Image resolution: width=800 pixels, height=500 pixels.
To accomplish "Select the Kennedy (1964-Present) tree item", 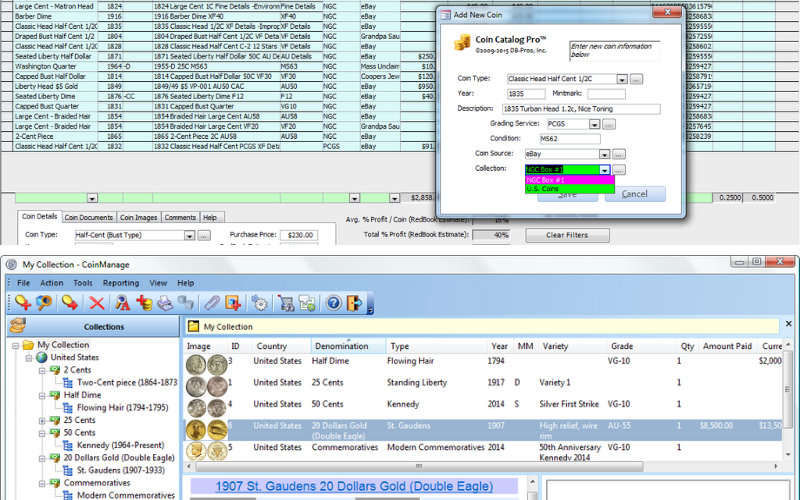I will [x=120, y=445].
